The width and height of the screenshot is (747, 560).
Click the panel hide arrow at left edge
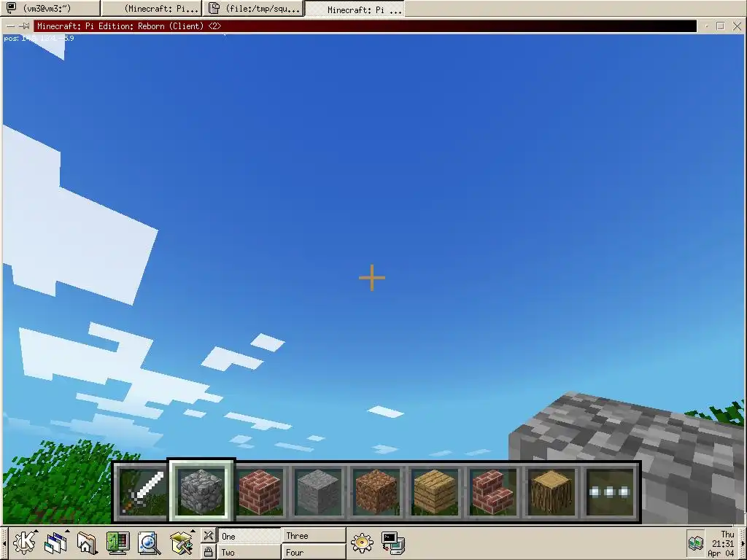coord(4,543)
